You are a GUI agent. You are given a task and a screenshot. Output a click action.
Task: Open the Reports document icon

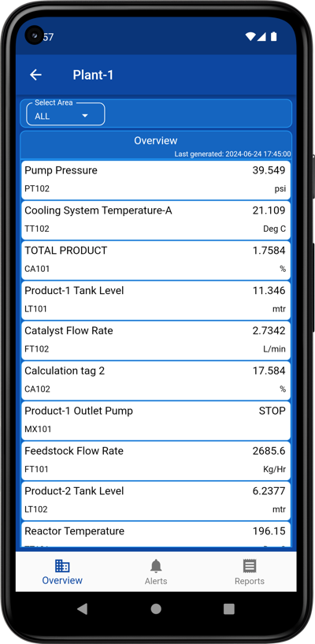(x=250, y=566)
